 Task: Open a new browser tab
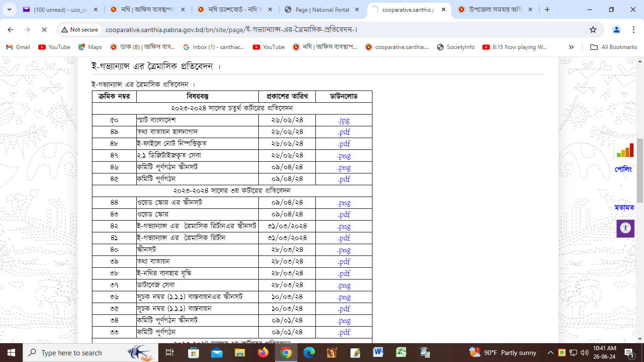(x=547, y=9)
